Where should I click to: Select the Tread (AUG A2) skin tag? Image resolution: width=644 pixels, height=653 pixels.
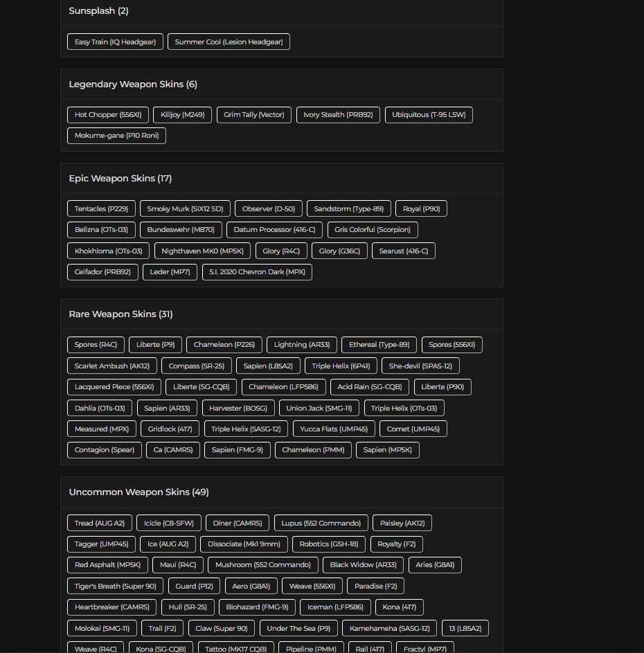100,523
